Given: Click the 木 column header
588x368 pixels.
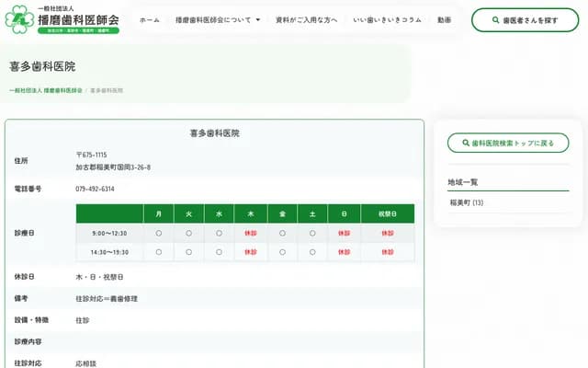Looking at the screenshot, I should [x=251, y=213].
